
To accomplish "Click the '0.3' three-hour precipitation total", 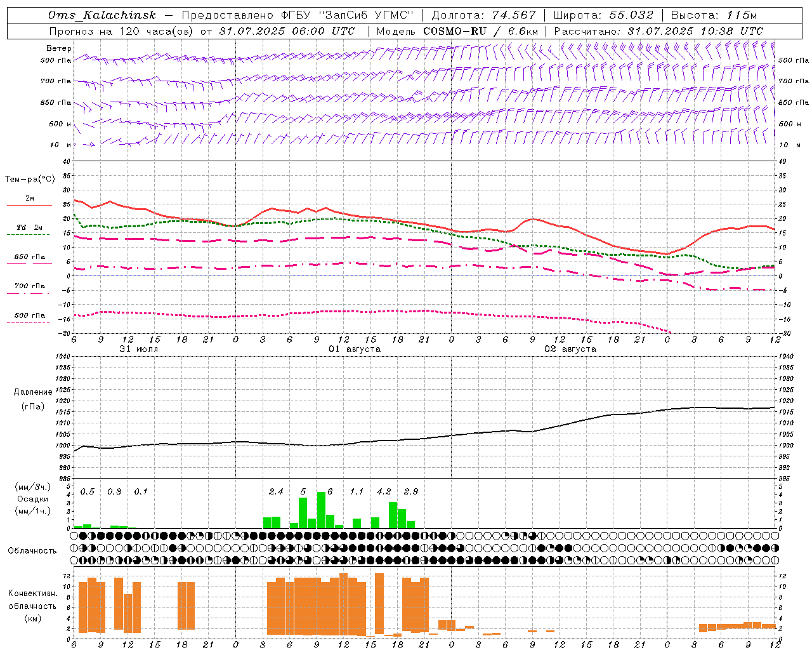I will (114, 492).
